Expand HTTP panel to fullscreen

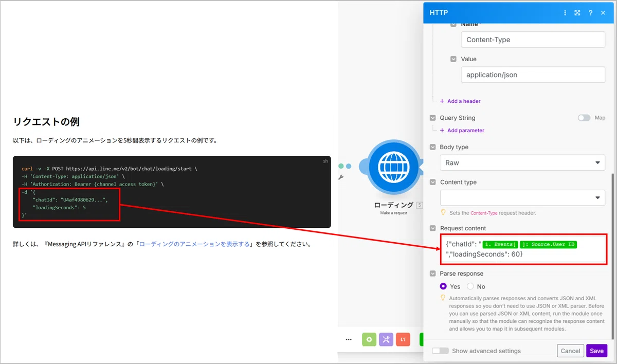577,13
